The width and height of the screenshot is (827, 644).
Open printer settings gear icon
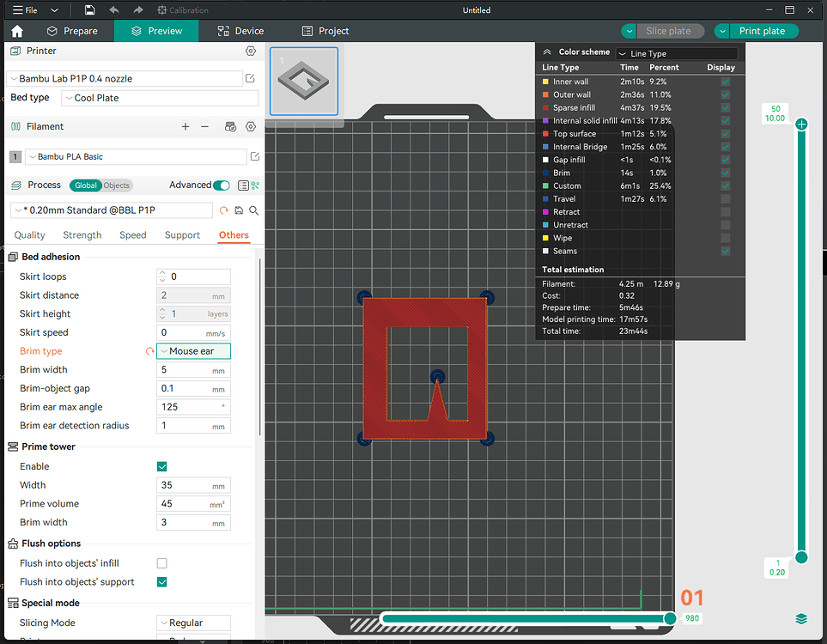(x=251, y=51)
